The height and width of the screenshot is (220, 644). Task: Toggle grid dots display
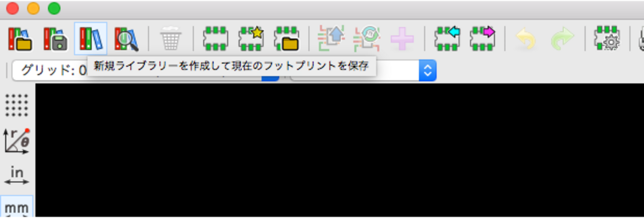coord(17,105)
